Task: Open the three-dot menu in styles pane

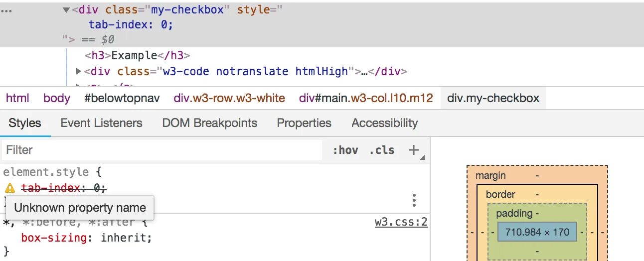Action: click(414, 200)
